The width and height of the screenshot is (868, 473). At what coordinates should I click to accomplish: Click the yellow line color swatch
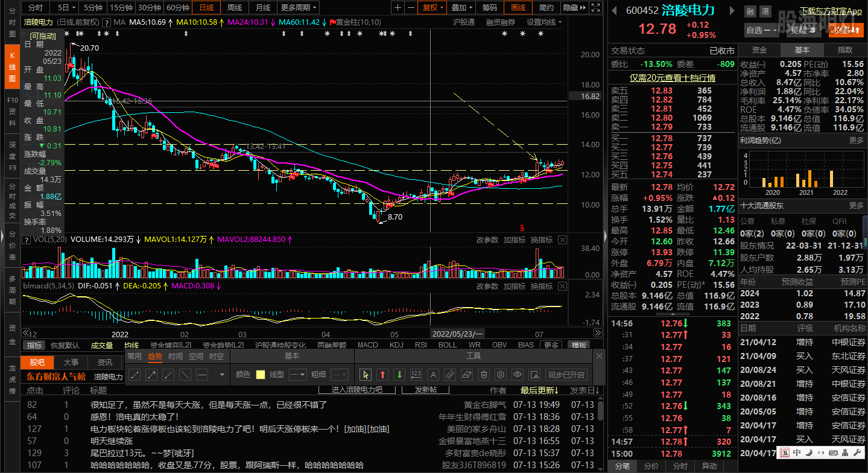pos(261,375)
